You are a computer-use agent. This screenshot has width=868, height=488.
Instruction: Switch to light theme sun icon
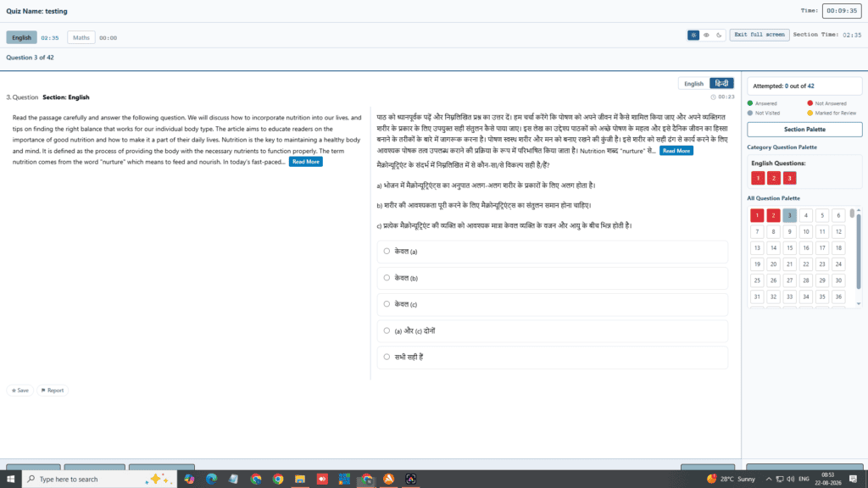tap(693, 35)
